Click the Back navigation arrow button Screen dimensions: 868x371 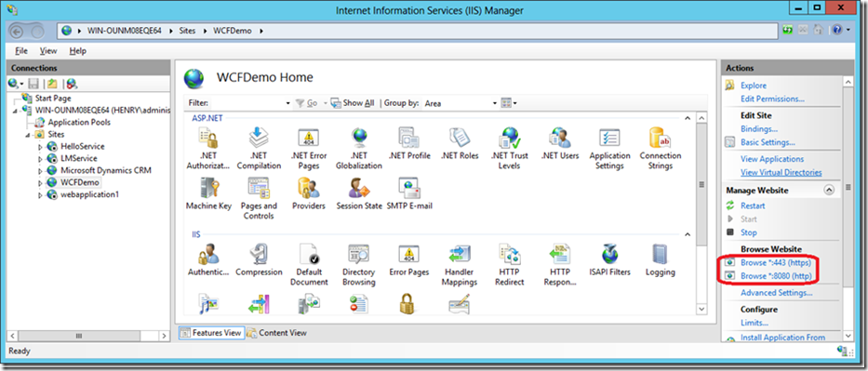[x=17, y=31]
